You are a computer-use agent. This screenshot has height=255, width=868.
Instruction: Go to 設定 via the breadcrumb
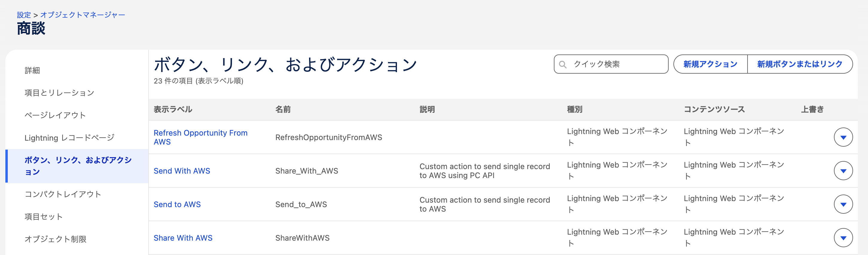coord(24,15)
